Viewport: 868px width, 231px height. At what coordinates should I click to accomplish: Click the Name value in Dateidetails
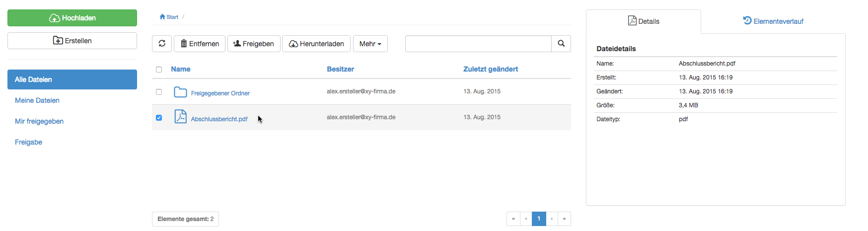coord(707,64)
